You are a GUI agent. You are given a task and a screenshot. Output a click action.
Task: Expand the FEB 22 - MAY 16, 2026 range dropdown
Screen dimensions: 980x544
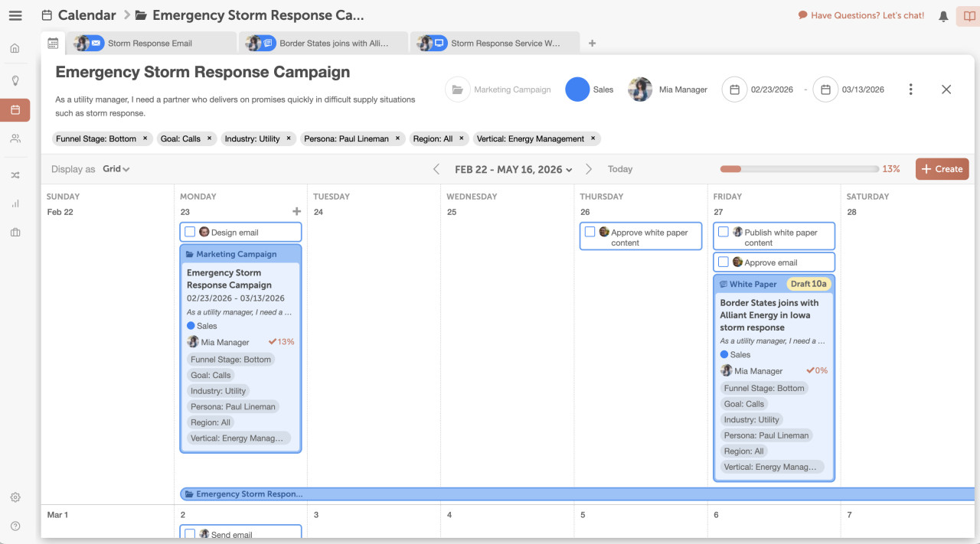click(514, 169)
